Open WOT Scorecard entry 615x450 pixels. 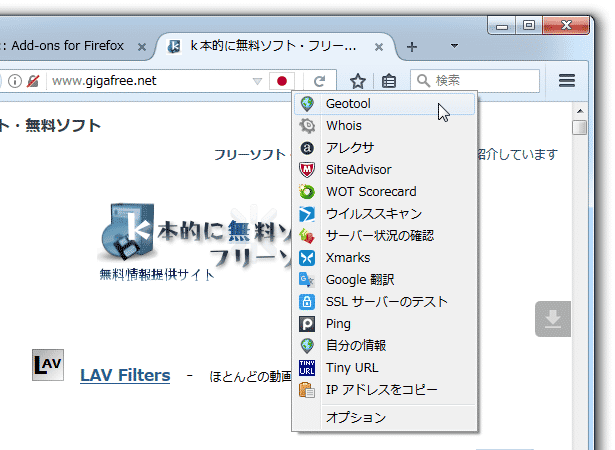click(384, 192)
